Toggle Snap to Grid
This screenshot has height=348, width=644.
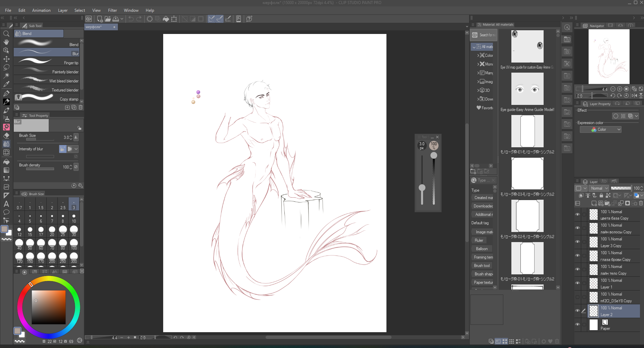point(228,19)
